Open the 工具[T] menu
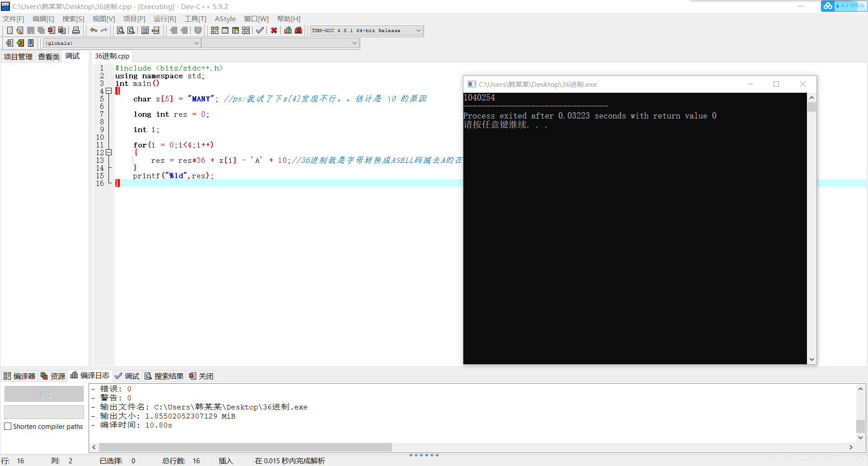 pyautogui.click(x=195, y=19)
